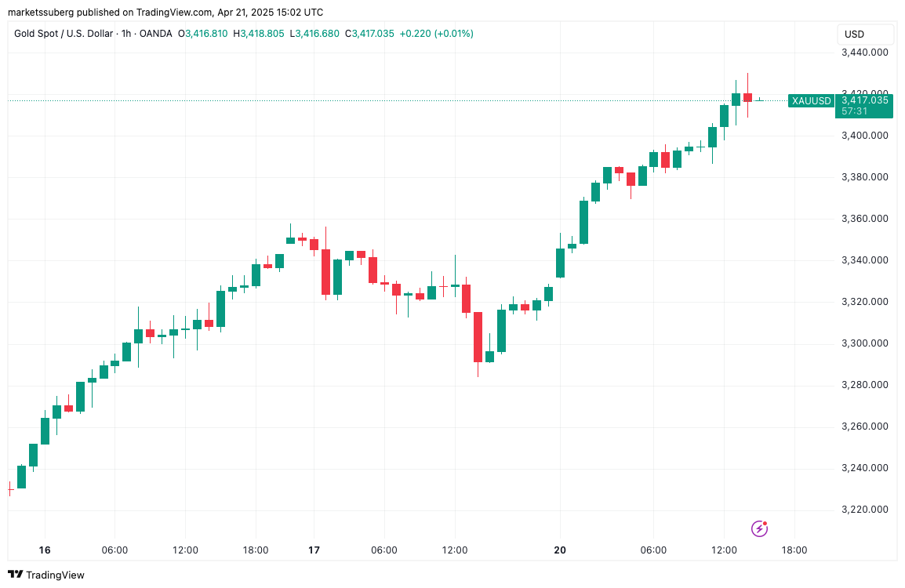Viewport: 905px width, 588px height.
Task: Click the XAUUSD symbol label
Action: point(811,100)
